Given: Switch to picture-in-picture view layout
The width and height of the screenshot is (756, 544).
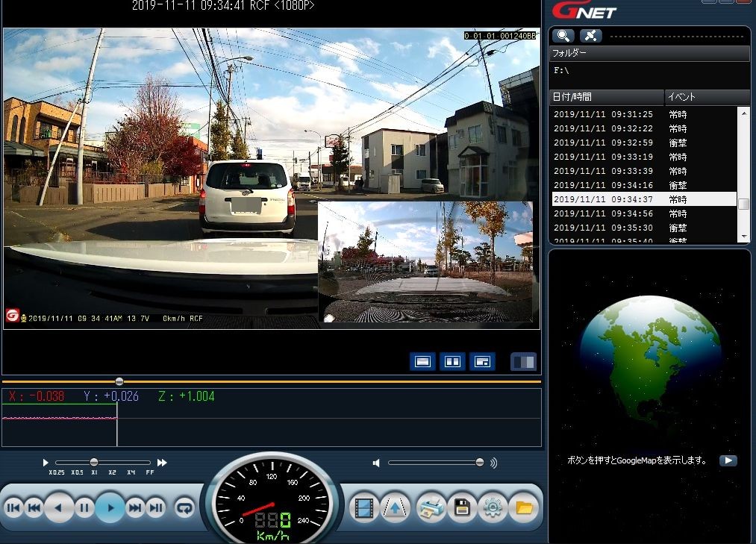Looking at the screenshot, I should pyautogui.click(x=482, y=362).
